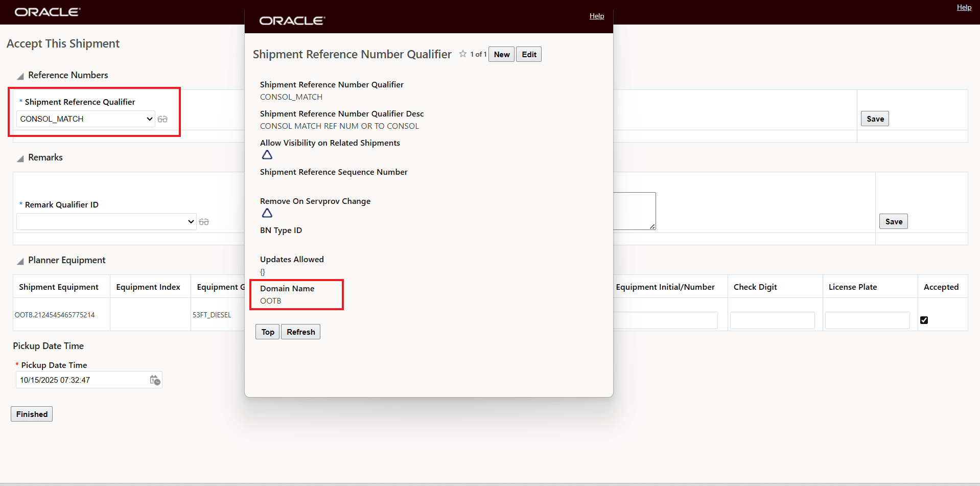Open the calendar picker for Pickup Date Time

(x=154, y=380)
